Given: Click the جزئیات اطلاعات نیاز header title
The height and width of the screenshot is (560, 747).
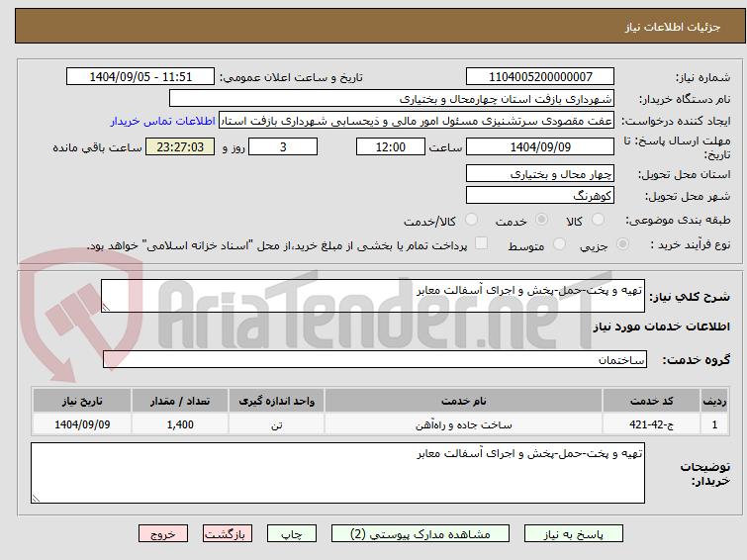Looking at the screenshot, I should click(x=672, y=27).
